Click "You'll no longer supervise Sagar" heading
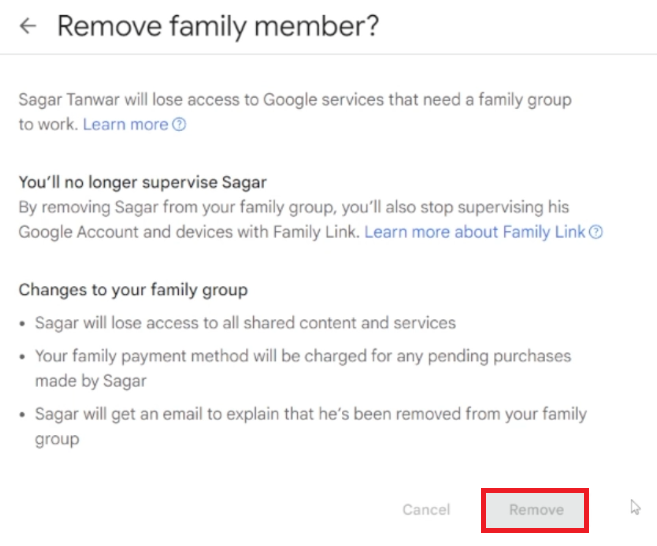The width and height of the screenshot is (657, 546). 143,182
